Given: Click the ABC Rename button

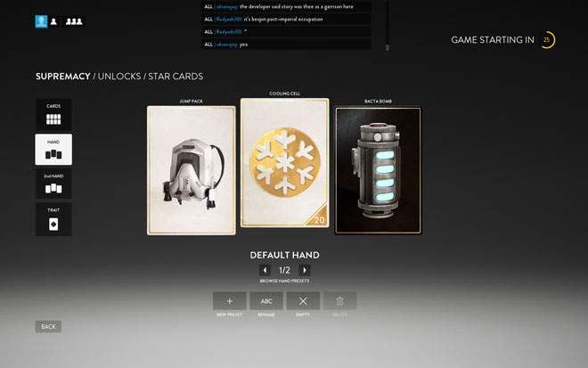Looking at the screenshot, I should point(266,301).
